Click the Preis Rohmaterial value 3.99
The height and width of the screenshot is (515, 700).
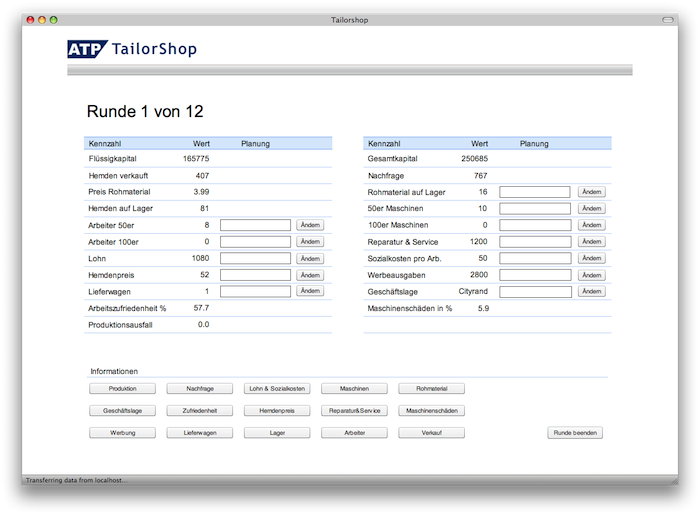click(201, 191)
